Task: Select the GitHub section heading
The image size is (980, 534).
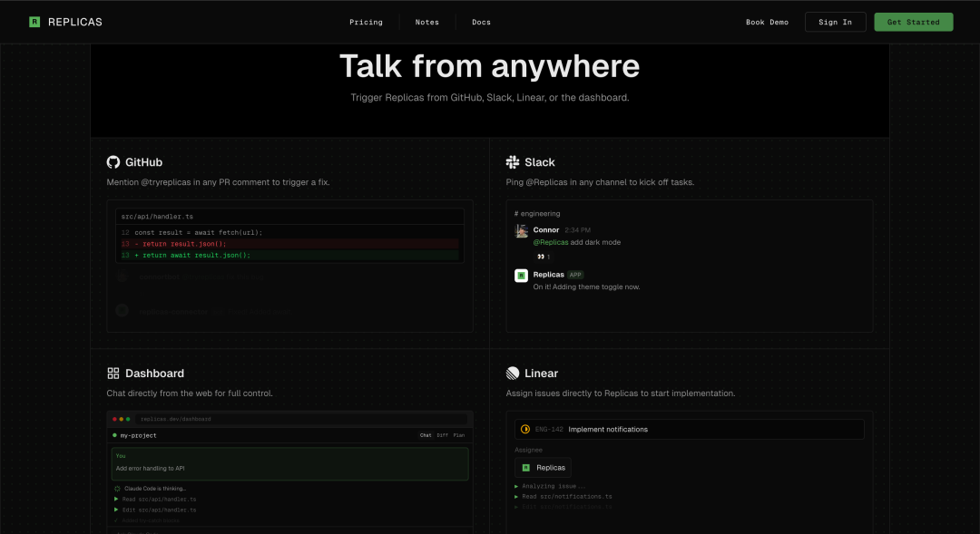Action: click(x=143, y=162)
